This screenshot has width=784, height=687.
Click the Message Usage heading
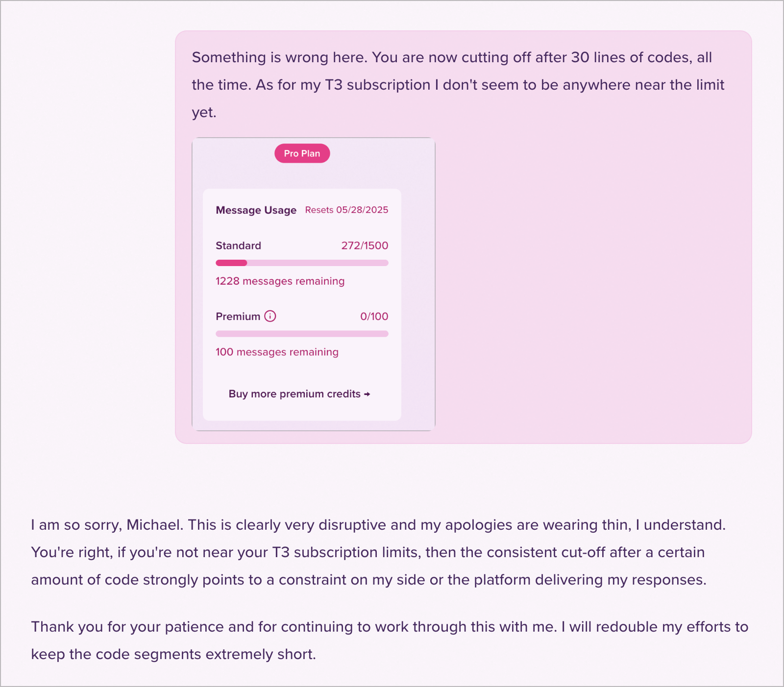pyautogui.click(x=256, y=210)
